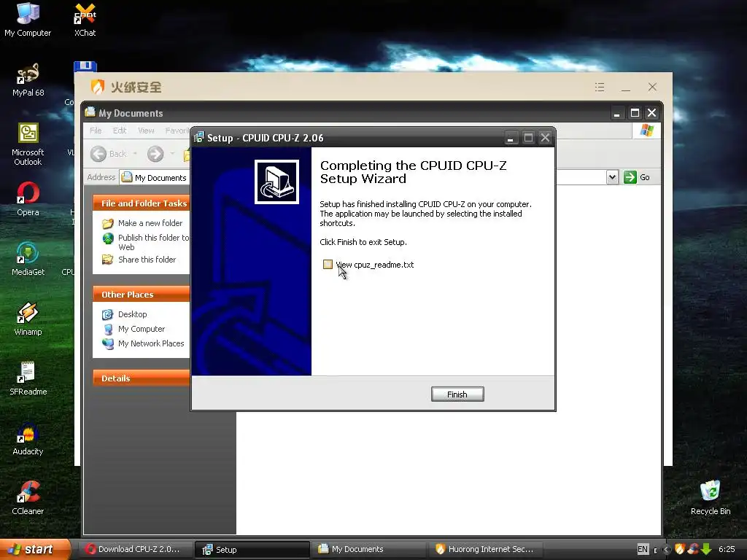Switch to Setup taskbar button
This screenshot has width=747, height=560.
coord(252,550)
